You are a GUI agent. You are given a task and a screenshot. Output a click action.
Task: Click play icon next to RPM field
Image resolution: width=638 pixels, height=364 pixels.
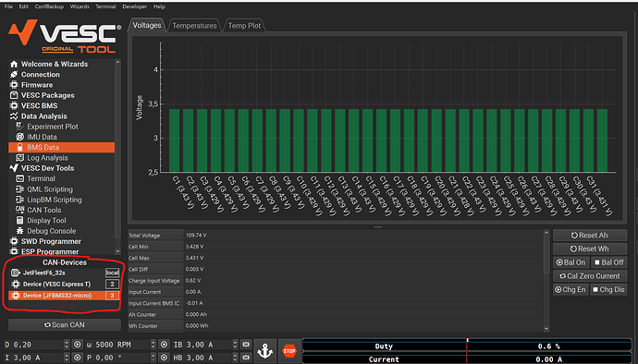164,345
